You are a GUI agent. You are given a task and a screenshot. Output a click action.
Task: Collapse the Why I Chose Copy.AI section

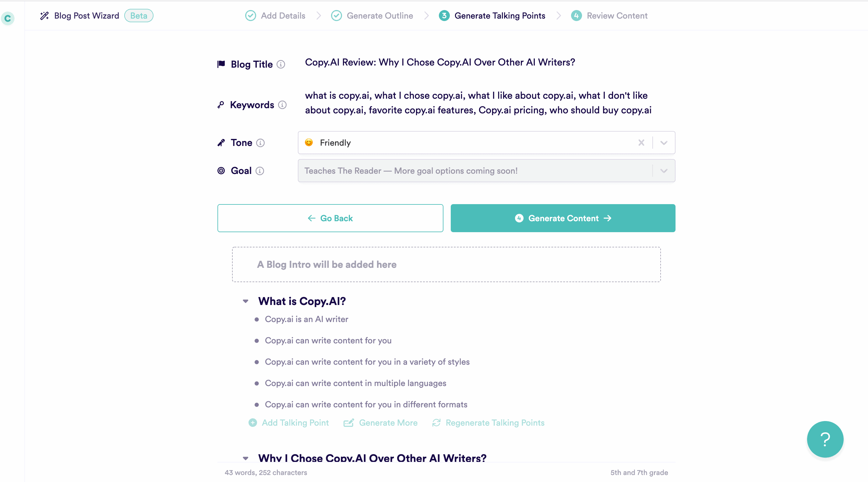246,459
